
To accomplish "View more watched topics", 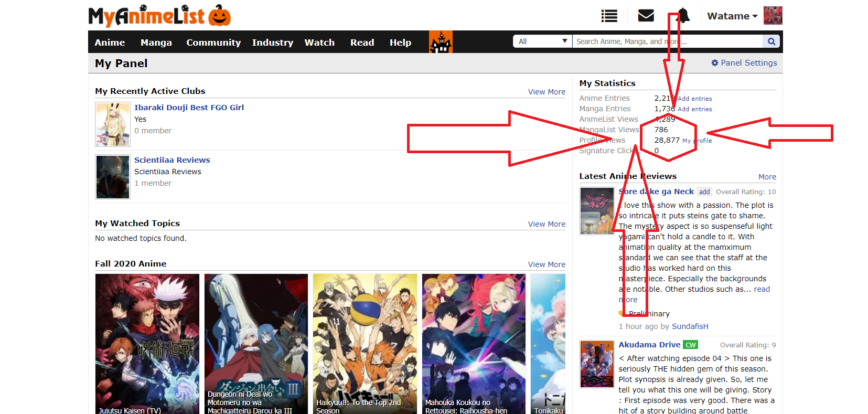I will pyautogui.click(x=546, y=224).
